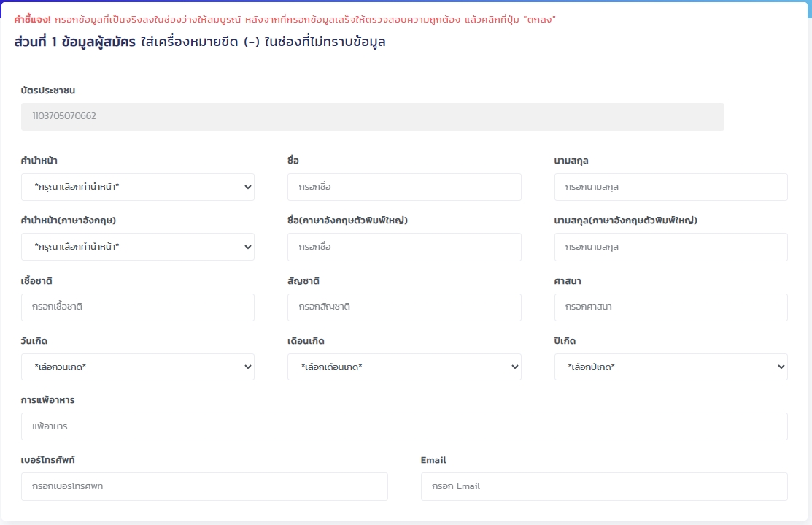The width and height of the screenshot is (812, 525).
Task: Click the "การแพ้อาหาร" label text
Action: [48, 400]
